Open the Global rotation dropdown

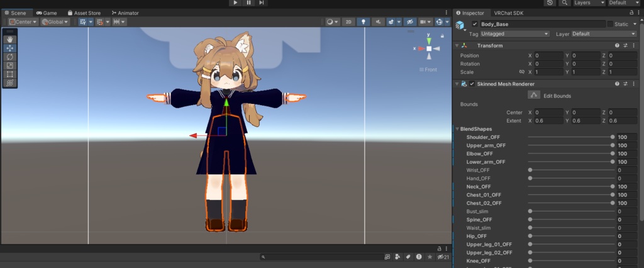[55, 22]
